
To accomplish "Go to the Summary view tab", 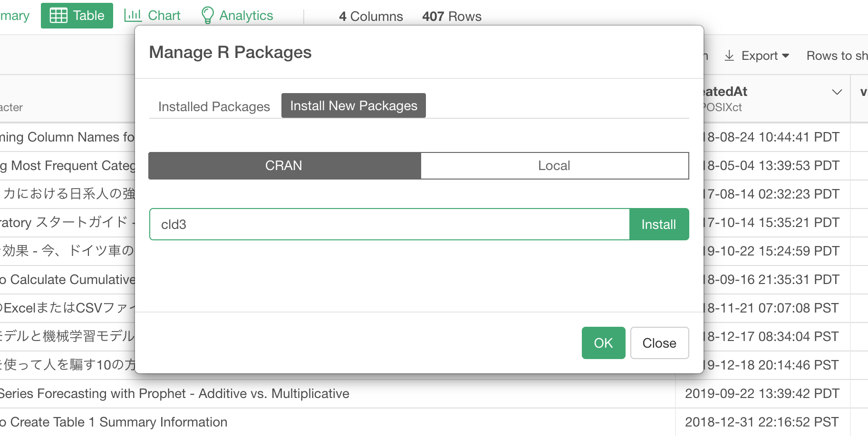I will coord(14,16).
